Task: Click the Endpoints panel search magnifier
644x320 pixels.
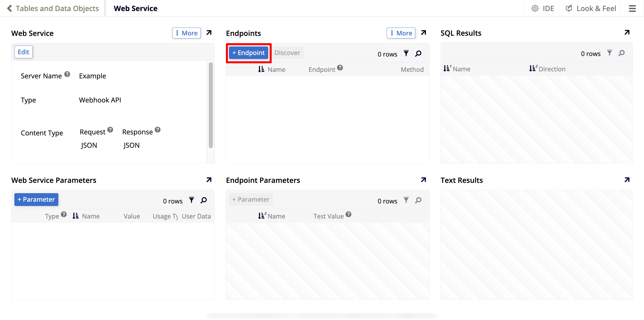Action: click(x=418, y=53)
